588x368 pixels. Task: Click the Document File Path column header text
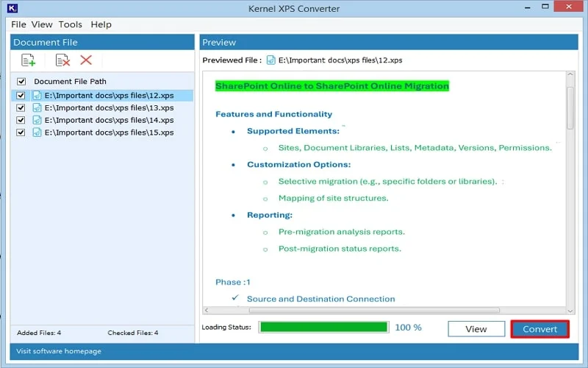click(70, 82)
